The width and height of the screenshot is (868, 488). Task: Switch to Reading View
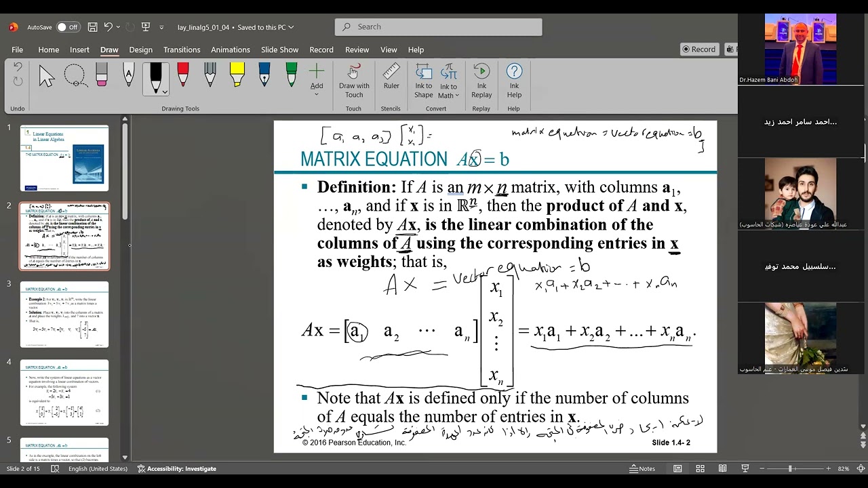723,468
